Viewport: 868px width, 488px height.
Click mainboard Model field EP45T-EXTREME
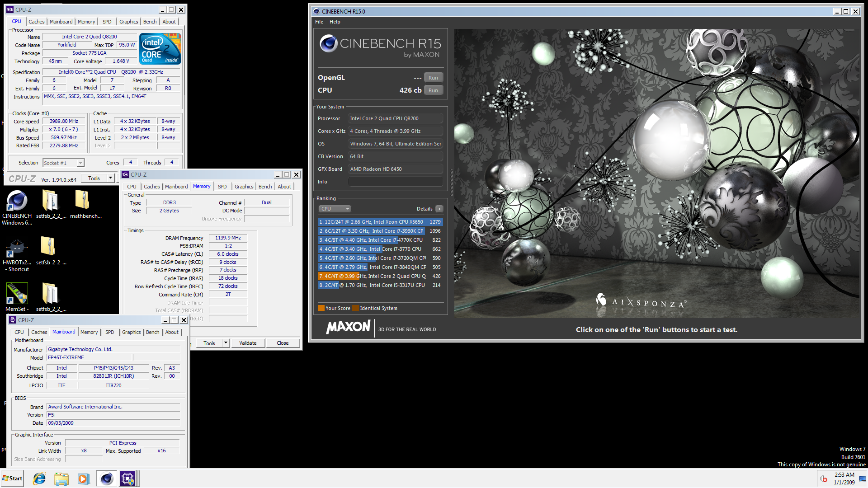click(90, 358)
